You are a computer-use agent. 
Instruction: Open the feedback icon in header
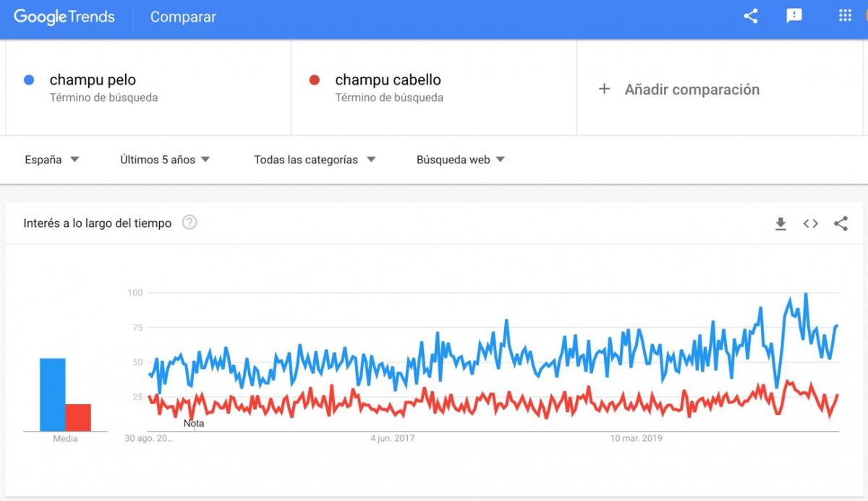coord(794,16)
